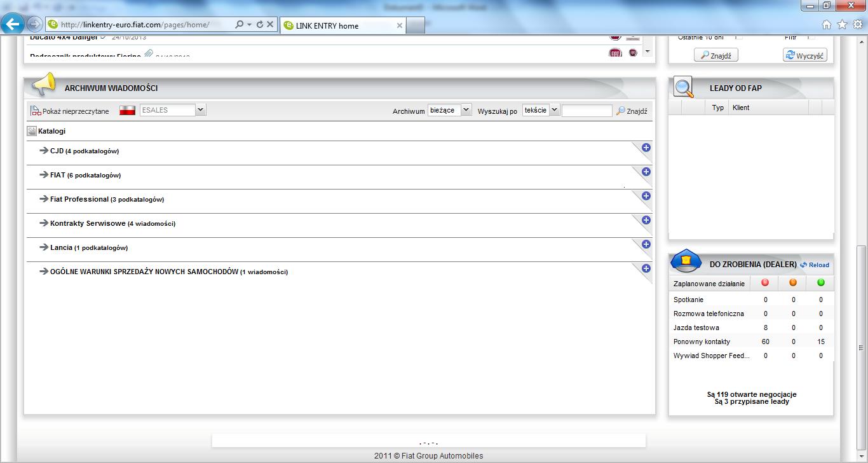Image resolution: width=868 pixels, height=463 pixels.
Task: Click the Reload link in Do zrobienia
Action: point(815,265)
